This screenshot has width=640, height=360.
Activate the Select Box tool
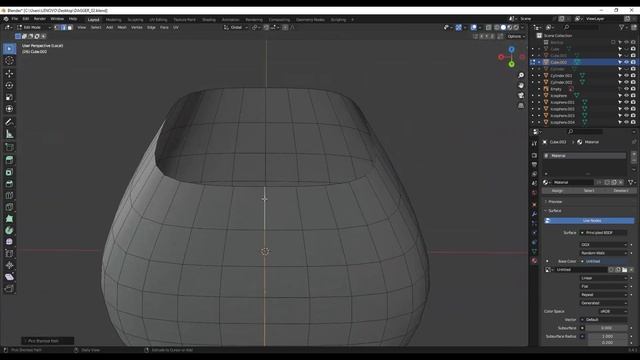pyautogui.click(x=9, y=49)
